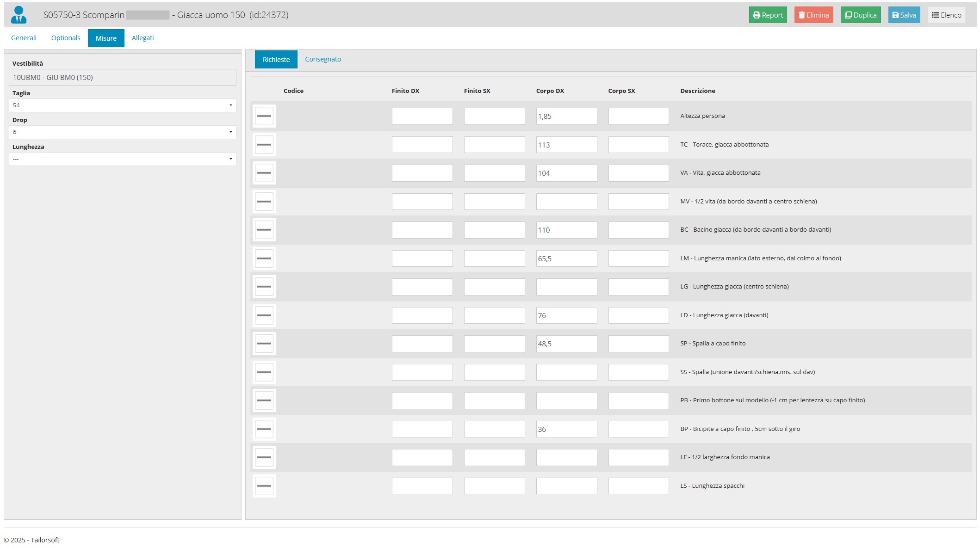Viewport: 980px width, 547px height.
Task: Click minus icon on BP Bicipite row
Action: pos(264,429)
